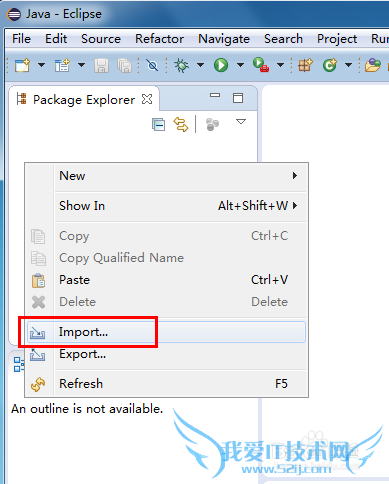The height and width of the screenshot is (484, 389).
Task: Maximize the Package Explorer view
Action: tap(238, 98)
